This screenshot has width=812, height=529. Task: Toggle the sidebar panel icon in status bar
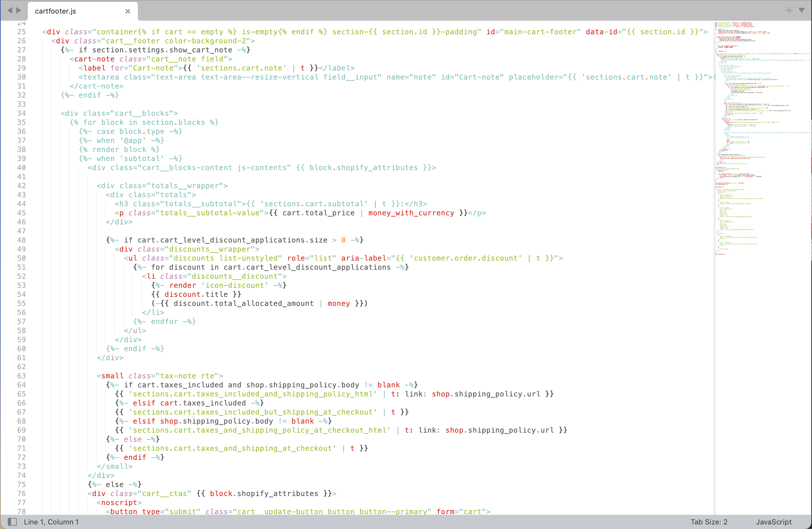[12, 522]
